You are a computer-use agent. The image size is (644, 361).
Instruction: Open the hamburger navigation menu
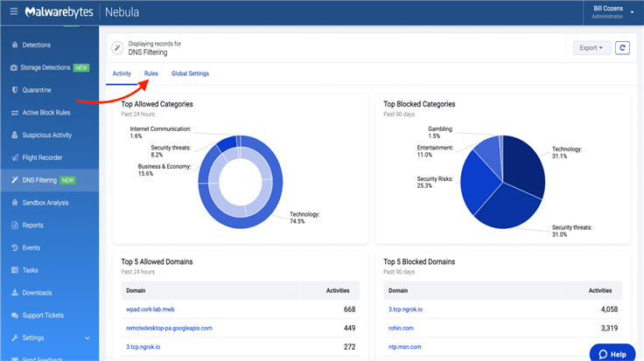point(14,11)
